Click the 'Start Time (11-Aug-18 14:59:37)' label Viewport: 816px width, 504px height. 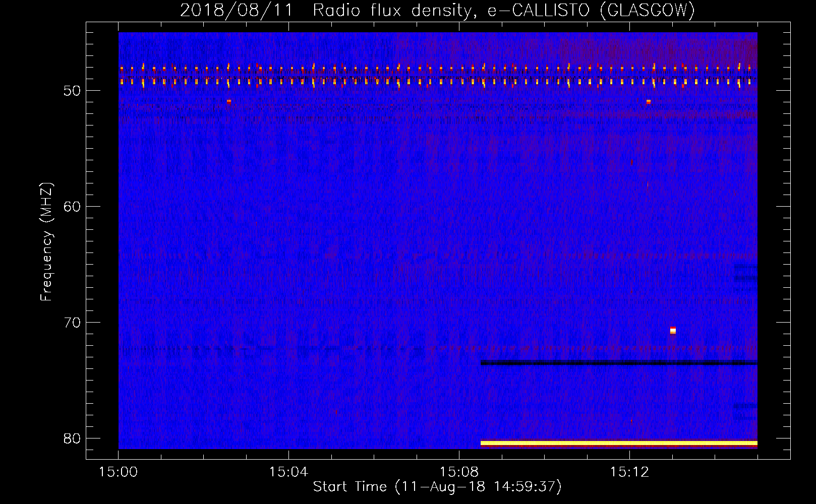pyautogui.click(x=437, y=487)
